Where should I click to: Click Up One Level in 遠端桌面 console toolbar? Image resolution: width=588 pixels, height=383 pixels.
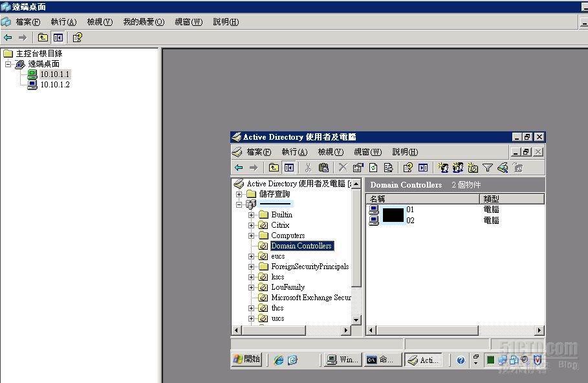(x=43, y=38)
